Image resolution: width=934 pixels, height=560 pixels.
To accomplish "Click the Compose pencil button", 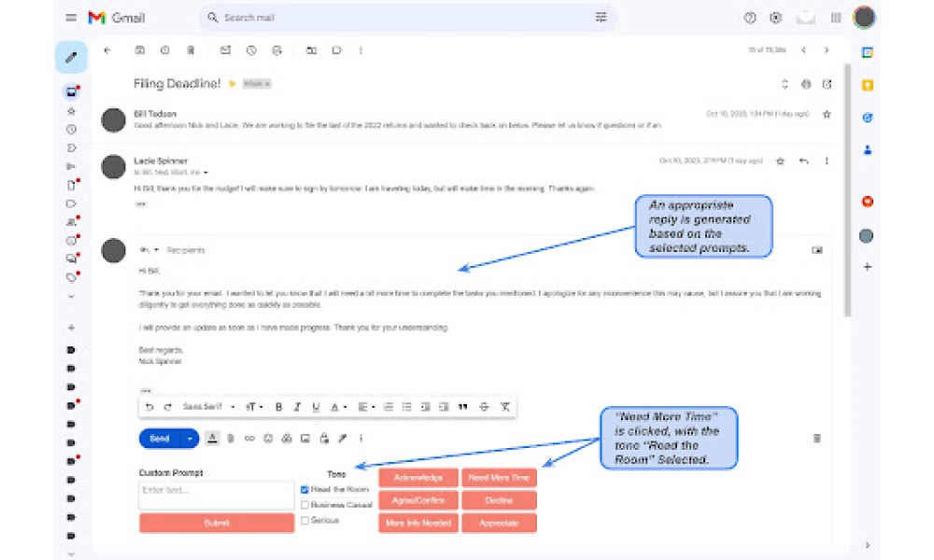I will (71, 57).
